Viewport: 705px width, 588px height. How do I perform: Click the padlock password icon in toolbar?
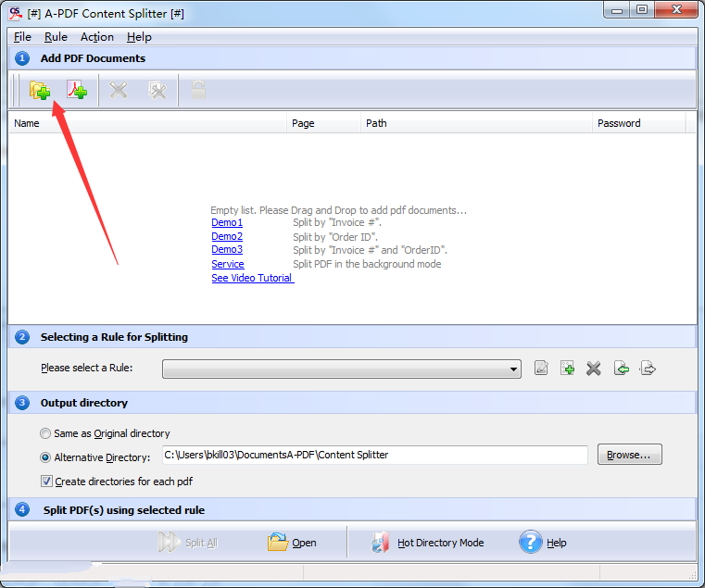(x=198, y=90)
